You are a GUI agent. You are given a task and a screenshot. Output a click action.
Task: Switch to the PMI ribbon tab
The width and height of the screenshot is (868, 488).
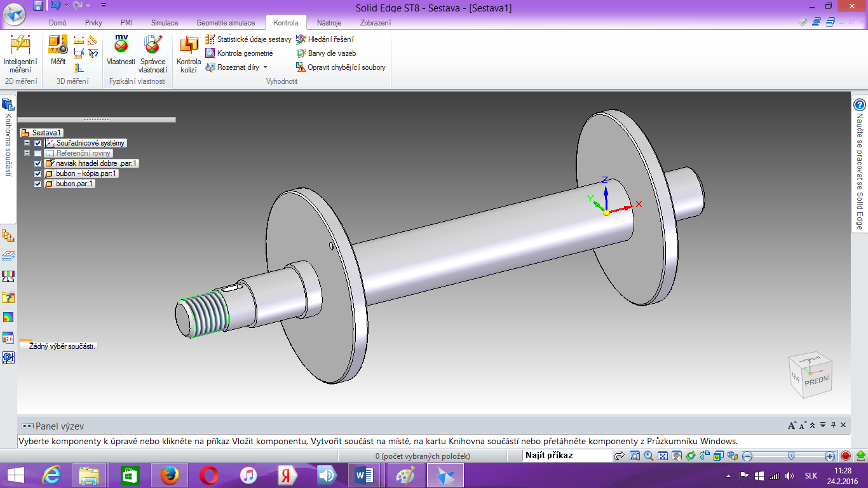click(x=126, y=23)
